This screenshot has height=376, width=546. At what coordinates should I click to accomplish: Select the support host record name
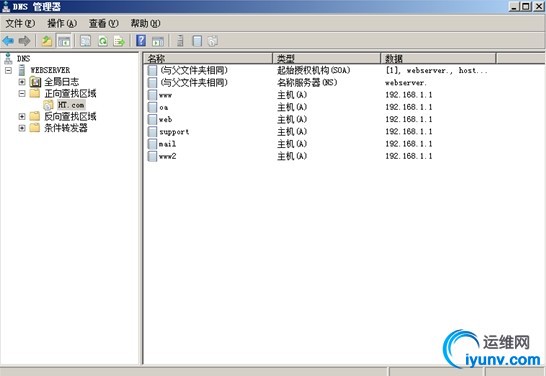pos(174,132)
